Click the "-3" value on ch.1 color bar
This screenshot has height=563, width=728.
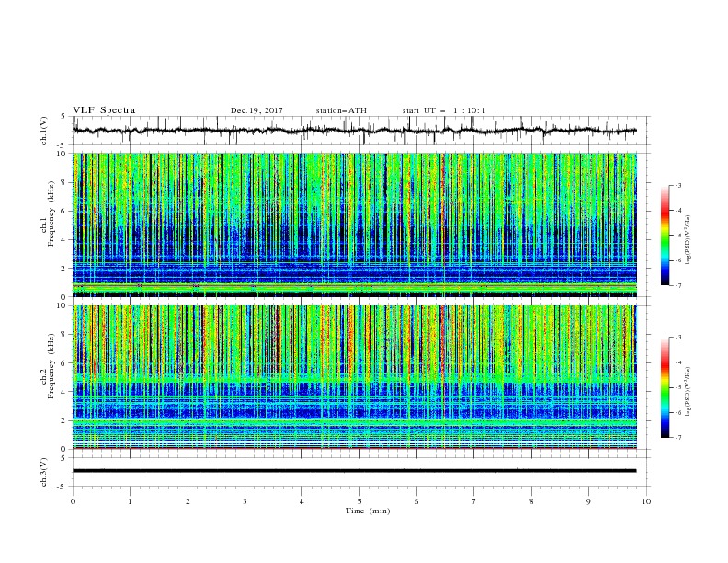(677, 185)
